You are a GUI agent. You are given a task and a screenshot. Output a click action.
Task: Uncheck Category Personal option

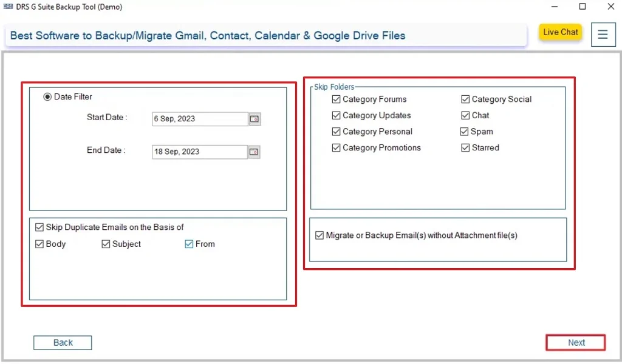pos(337,131)
